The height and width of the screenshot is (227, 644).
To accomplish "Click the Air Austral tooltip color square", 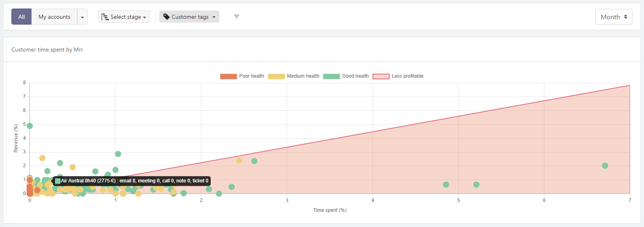I will [58, 181].
